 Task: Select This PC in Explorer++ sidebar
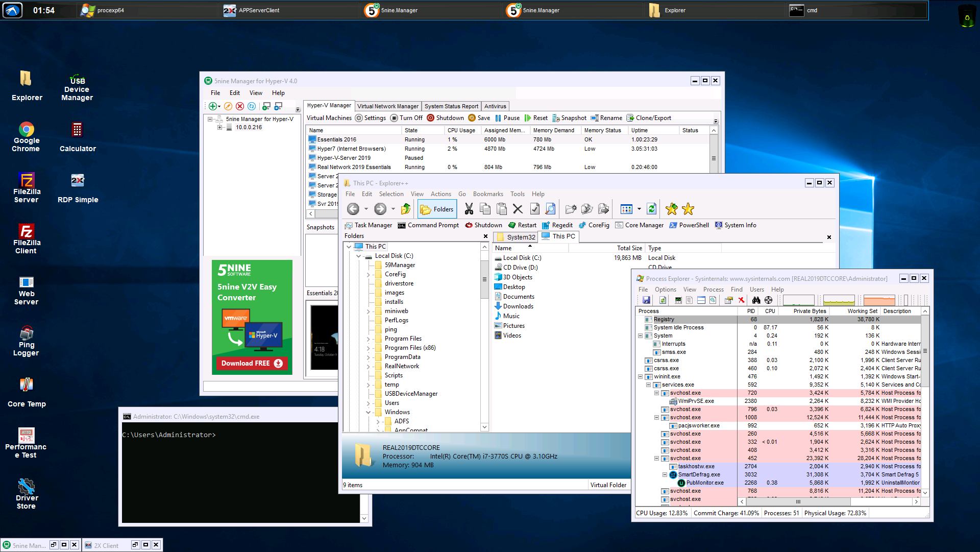[376, 246]
